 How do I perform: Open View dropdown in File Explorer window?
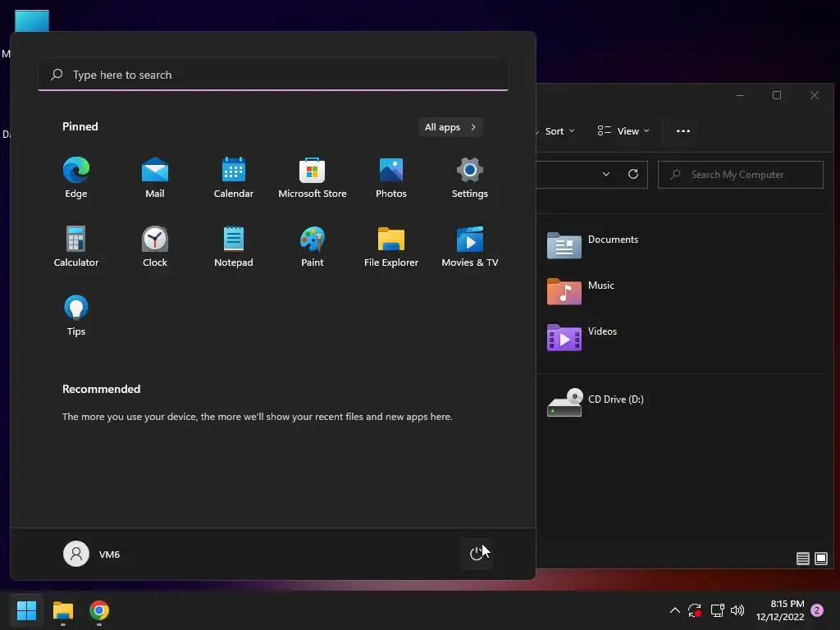tap(623, 131)
